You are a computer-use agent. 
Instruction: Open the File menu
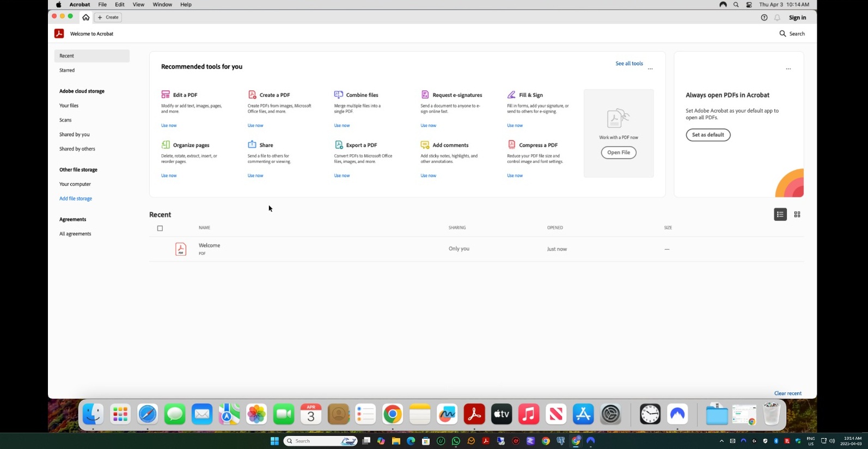click(x=102, y=4)
